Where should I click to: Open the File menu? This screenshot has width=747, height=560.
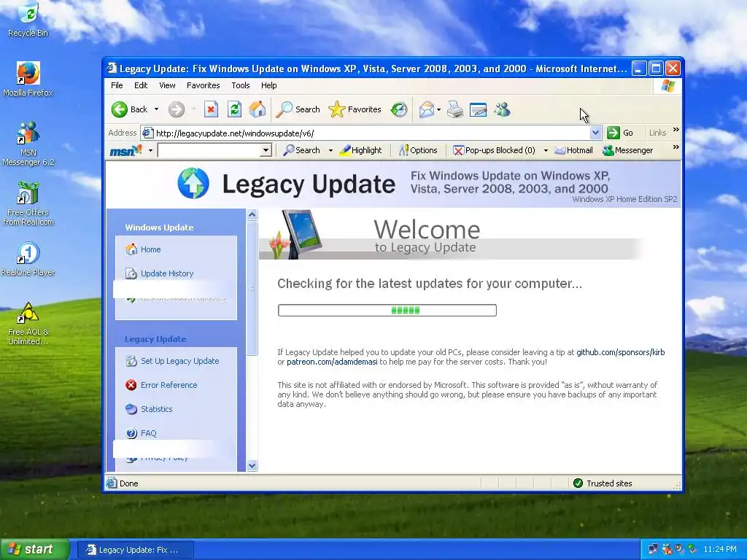click(x=117, y=85)
